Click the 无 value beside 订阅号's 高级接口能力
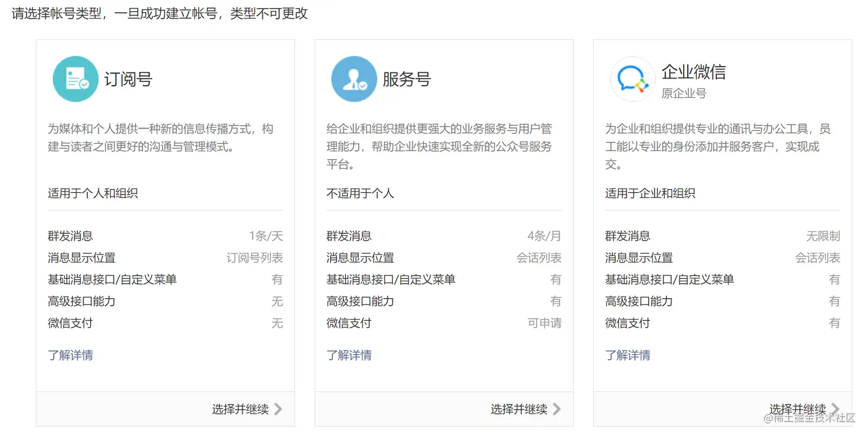The image size is (868, 436). click(277, 302)
